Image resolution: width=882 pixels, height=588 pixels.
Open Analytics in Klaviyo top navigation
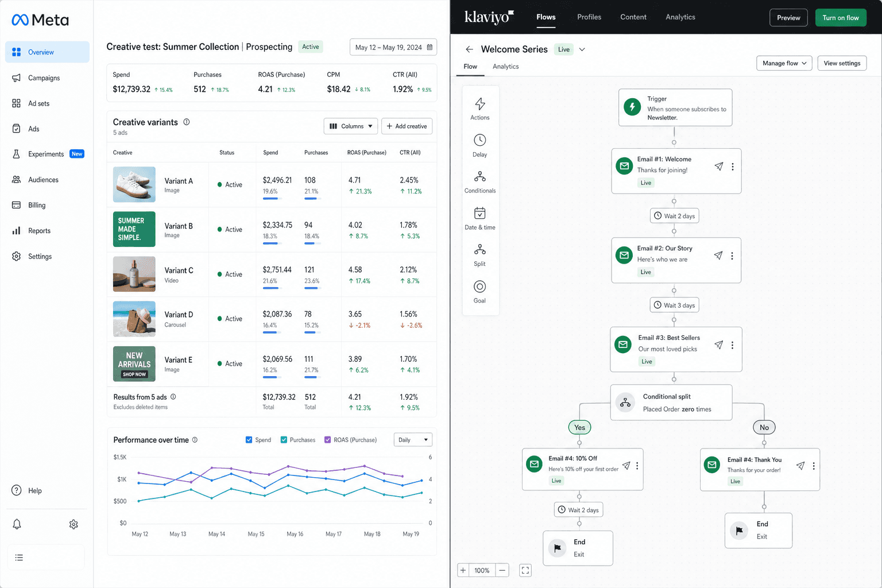pos(680,17)
